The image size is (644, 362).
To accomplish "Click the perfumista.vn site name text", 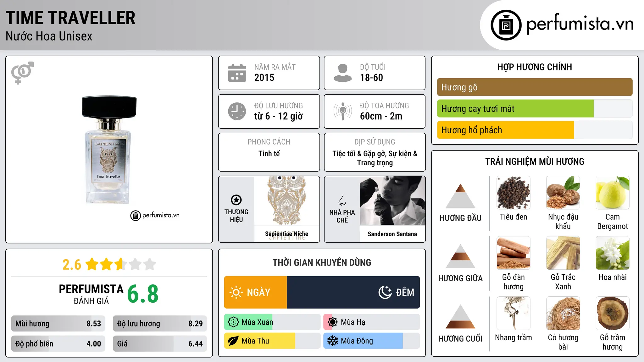I will (580, 24).
